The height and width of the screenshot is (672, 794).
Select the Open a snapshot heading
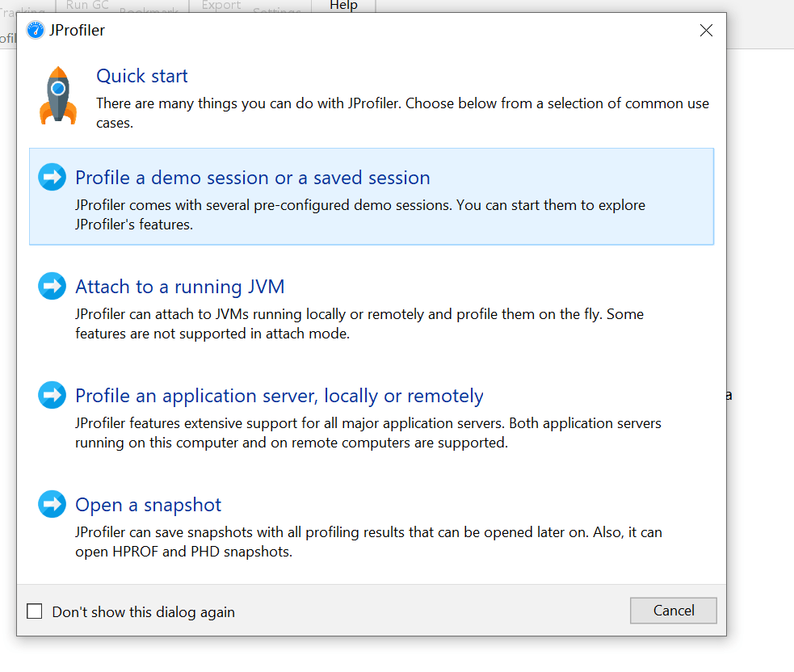tap(148, 505)
